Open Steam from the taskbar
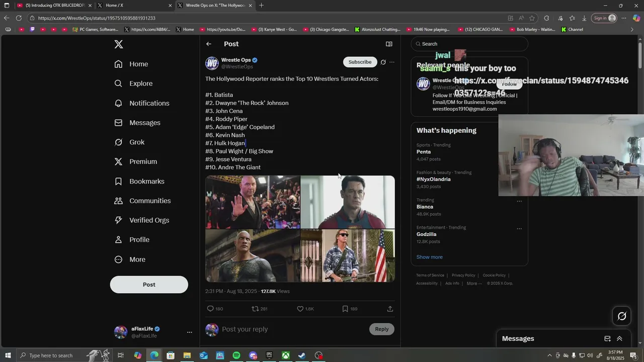The image size is (644, 362). pos(302,355)
